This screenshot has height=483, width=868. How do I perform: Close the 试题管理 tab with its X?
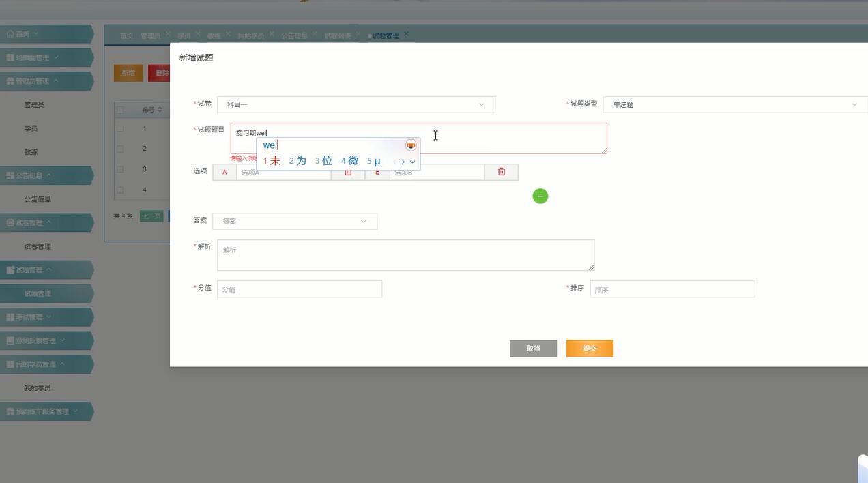pos(406,33)
